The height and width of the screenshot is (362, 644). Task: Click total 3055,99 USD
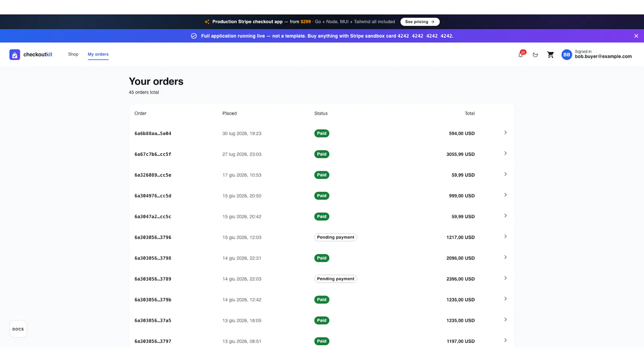click(x=460, y=154)
